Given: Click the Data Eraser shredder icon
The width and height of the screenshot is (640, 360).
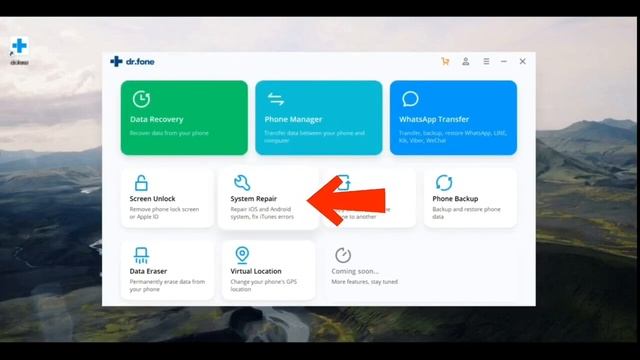Looking at the screenshot, I should coord(141,256).
